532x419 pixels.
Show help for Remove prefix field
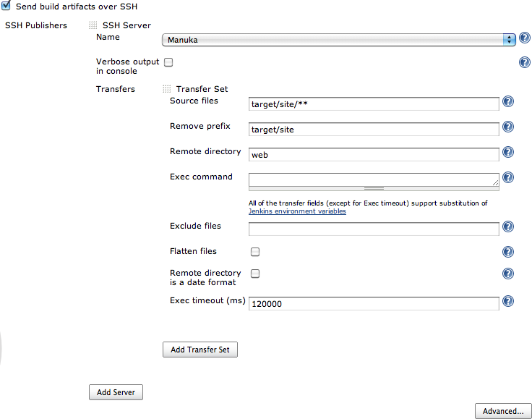[x=508, y=127]
